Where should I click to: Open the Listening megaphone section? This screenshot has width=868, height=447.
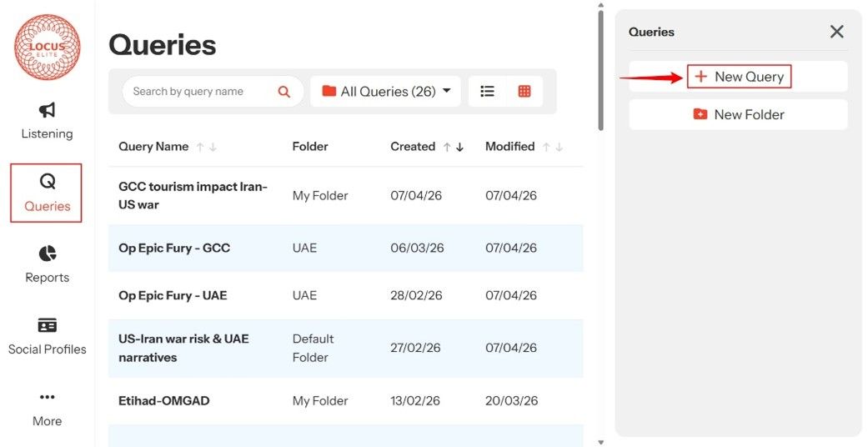tap(47, 121)
